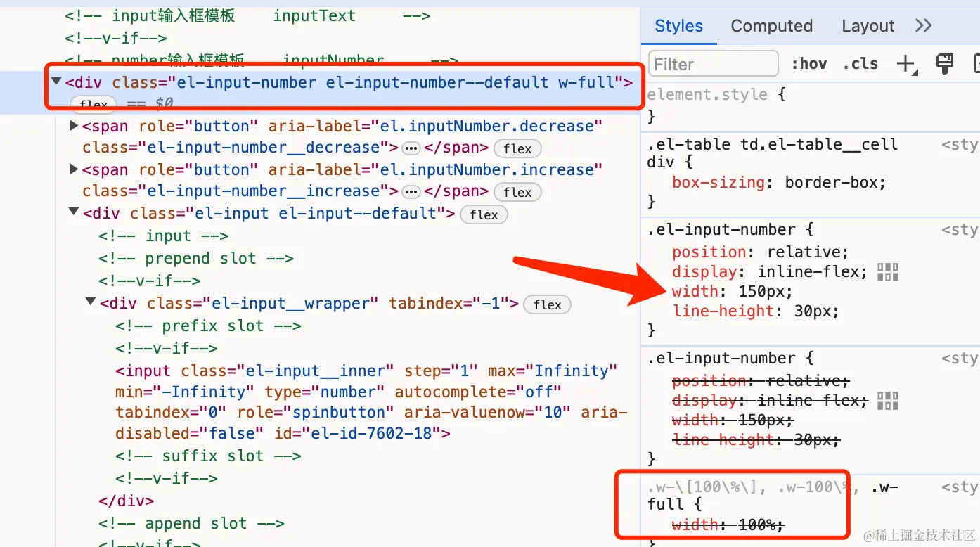Select the <!-- append slot --> comment
The image size is (980, 547).
tap(192, 524)
